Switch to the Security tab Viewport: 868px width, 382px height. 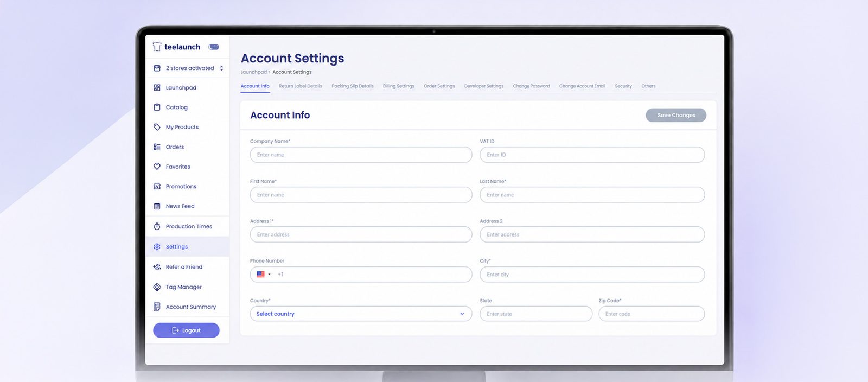coord(623,86)
